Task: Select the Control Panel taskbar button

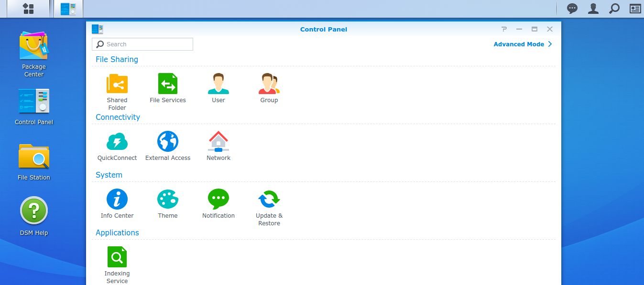Action: pyautogui.click(x=68, y=9)
